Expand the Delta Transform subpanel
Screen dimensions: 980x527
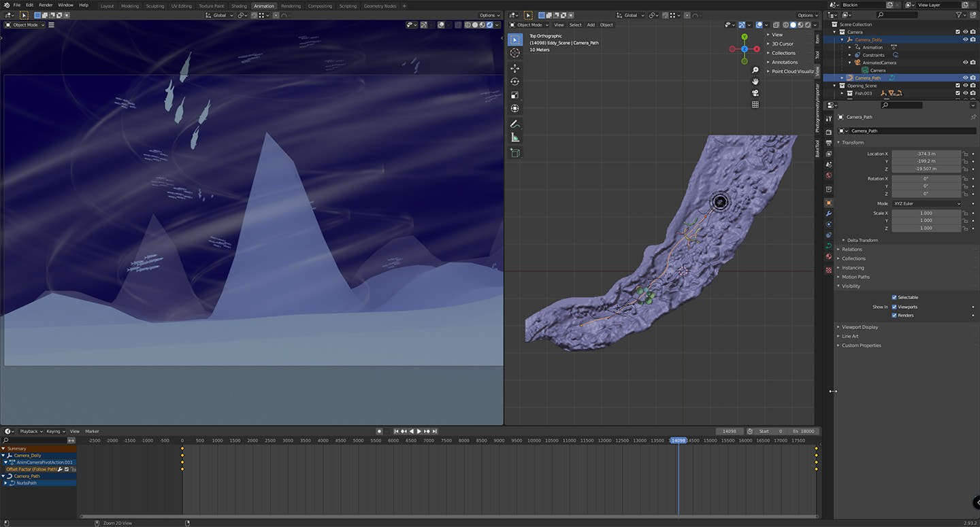(x=862, y=240)
